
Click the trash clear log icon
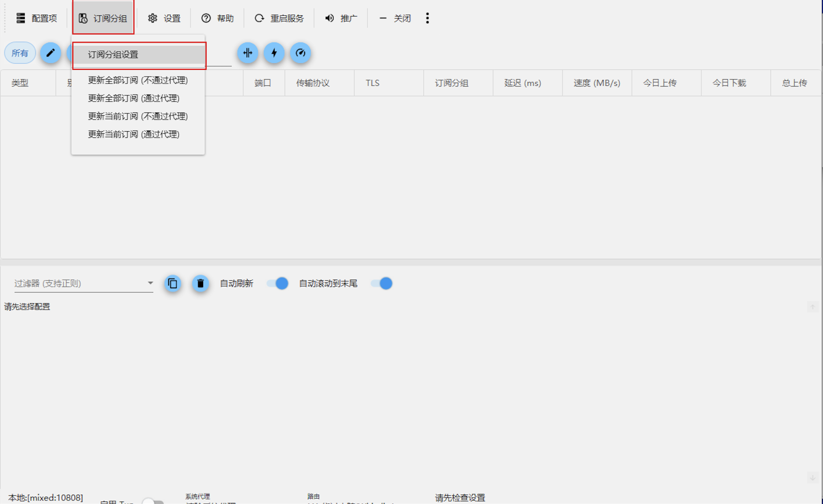[x=200, y=283]
